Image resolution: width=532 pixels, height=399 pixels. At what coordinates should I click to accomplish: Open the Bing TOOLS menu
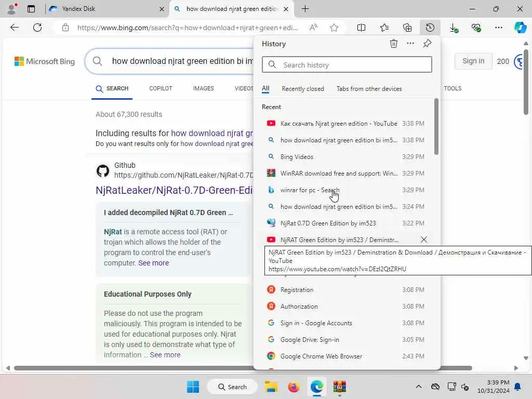(453, 88)
